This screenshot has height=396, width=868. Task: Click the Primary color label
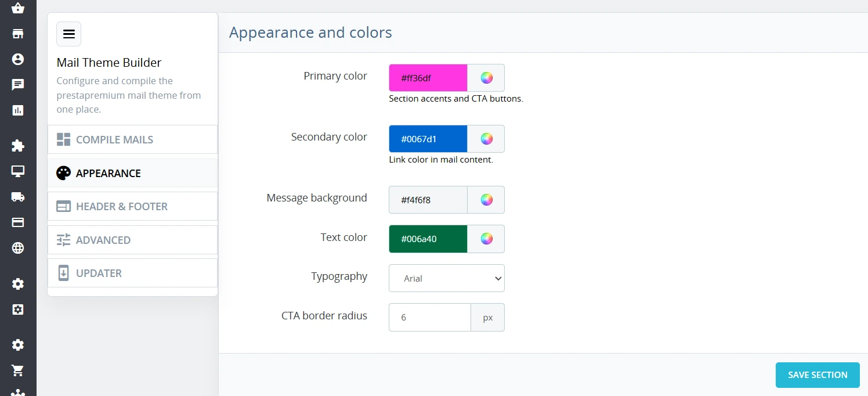335,76
